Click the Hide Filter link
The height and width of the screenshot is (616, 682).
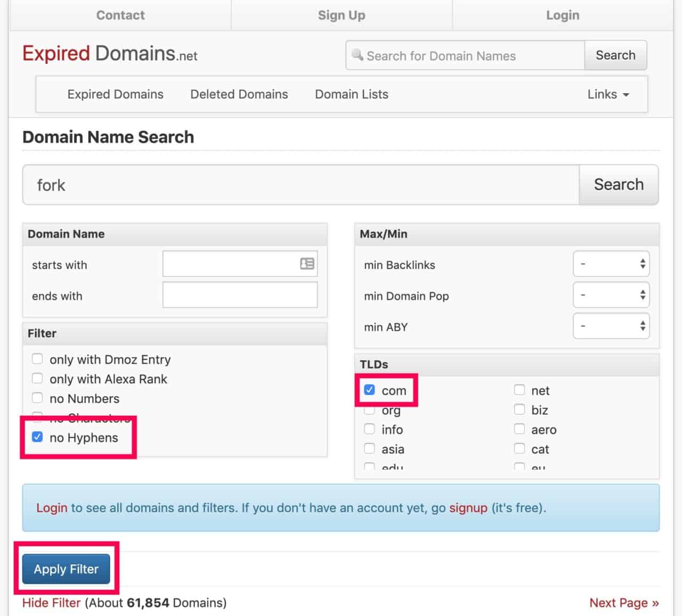point(51,603)
